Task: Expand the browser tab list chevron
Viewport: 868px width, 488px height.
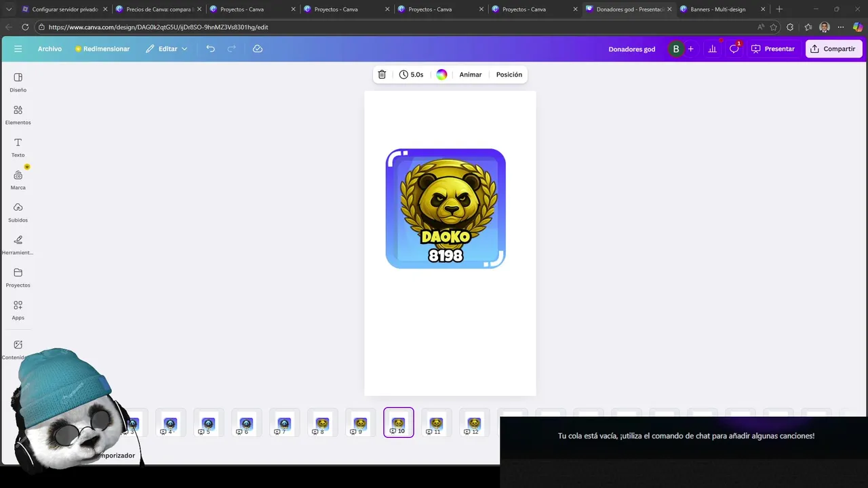Action: (x=9, y=9)
